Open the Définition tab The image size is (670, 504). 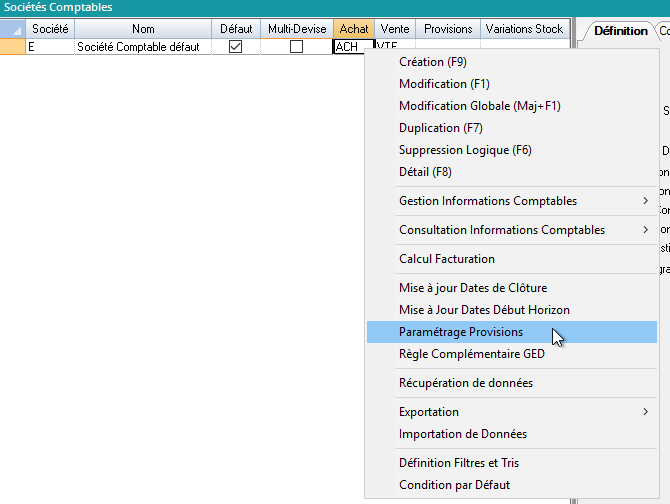[620, 30]
